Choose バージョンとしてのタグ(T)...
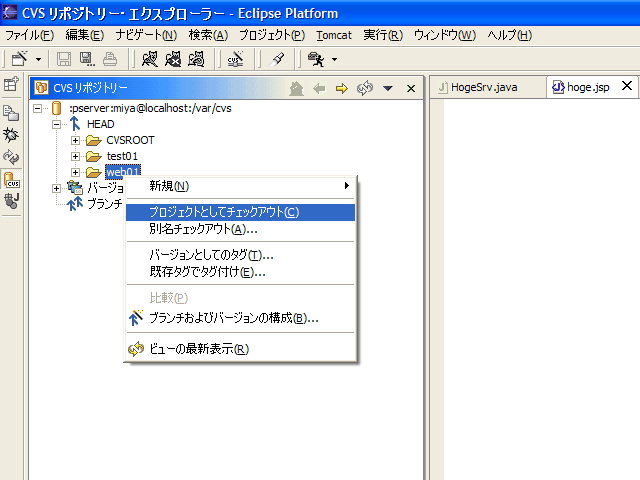Screen dimensions: 640x480 click(x=240, y=255)
